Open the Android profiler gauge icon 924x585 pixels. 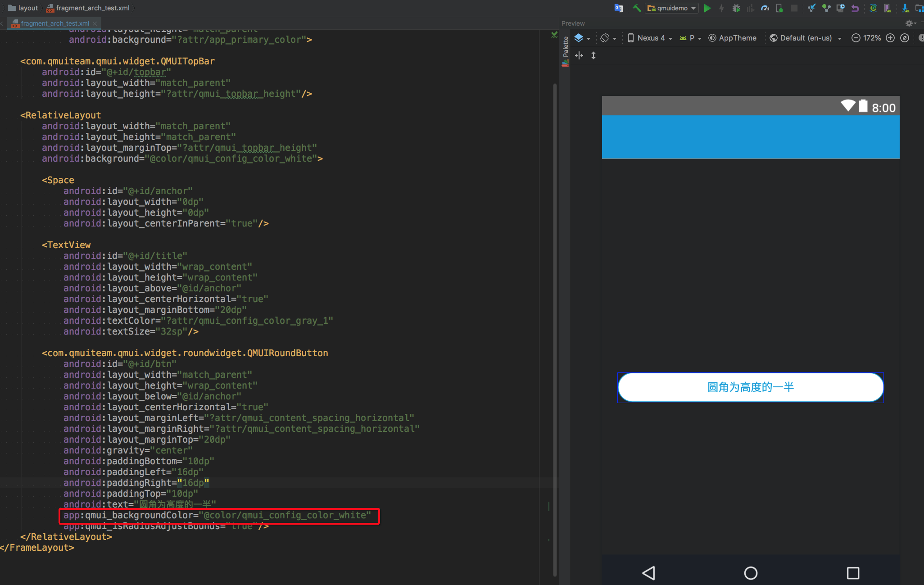coord(765,8)
